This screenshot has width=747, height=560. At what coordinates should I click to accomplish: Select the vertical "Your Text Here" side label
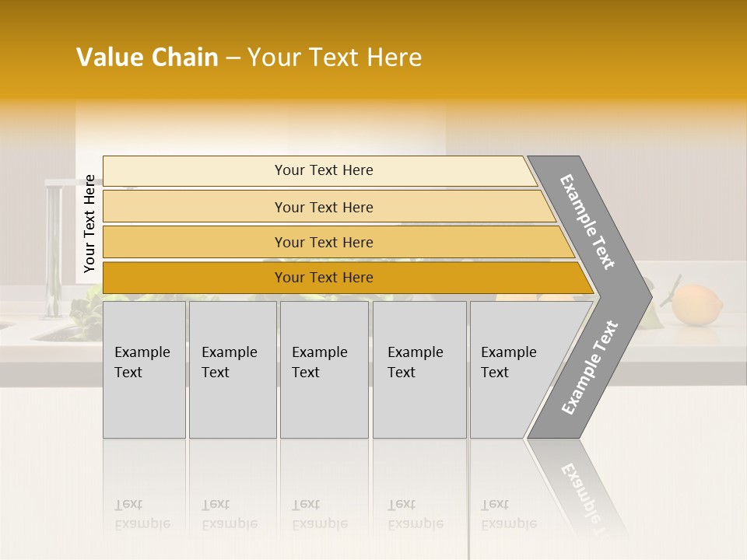coord(89,224)
